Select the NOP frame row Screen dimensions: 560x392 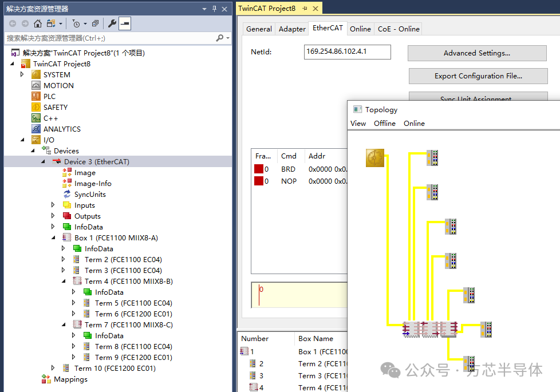[x=300, y=181]
